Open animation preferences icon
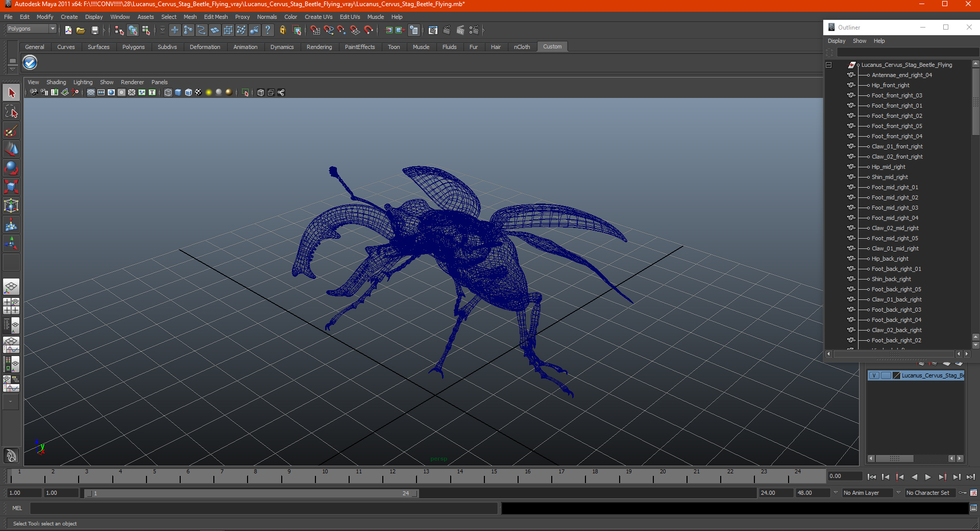The height and width of the screenshot is (531, 980). (973, 493)
